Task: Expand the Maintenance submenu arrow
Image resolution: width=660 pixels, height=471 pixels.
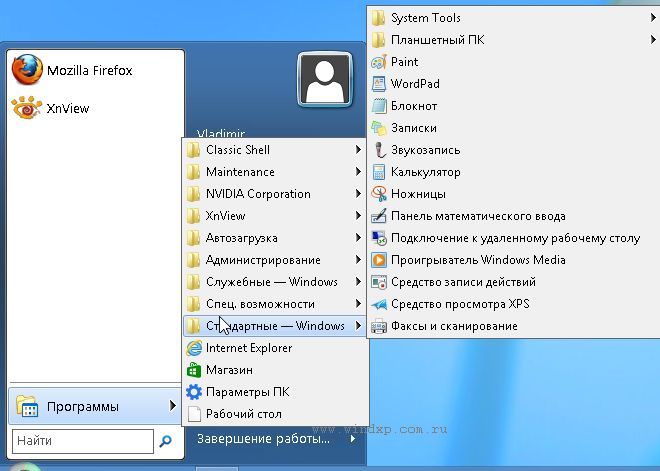Action: point(358,171)
